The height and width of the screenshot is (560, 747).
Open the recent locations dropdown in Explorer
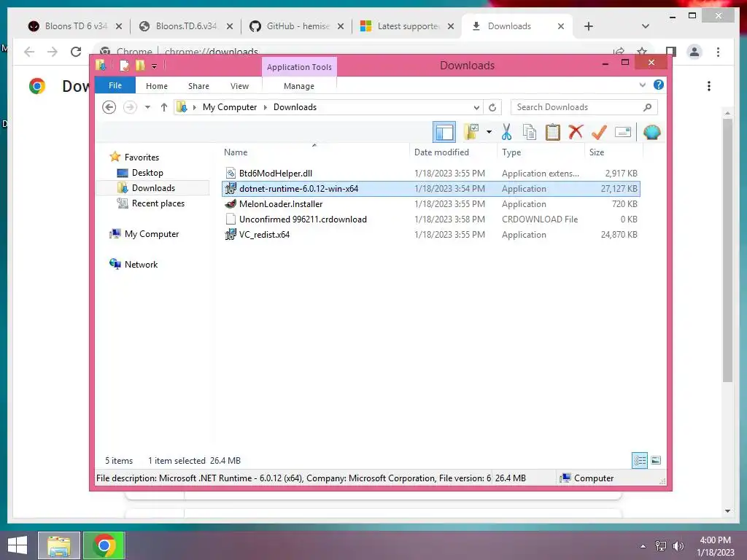(147, 107)
